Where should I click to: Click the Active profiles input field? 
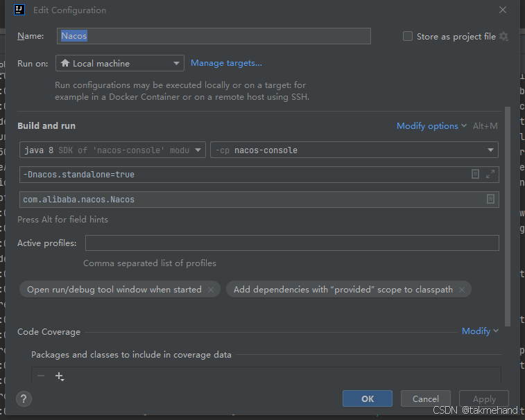coord(292,243)
